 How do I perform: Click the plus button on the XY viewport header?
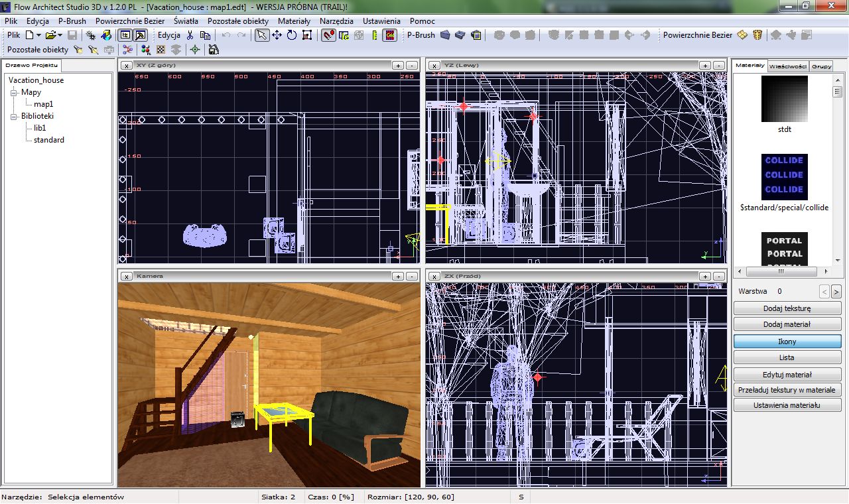[398, 65]
